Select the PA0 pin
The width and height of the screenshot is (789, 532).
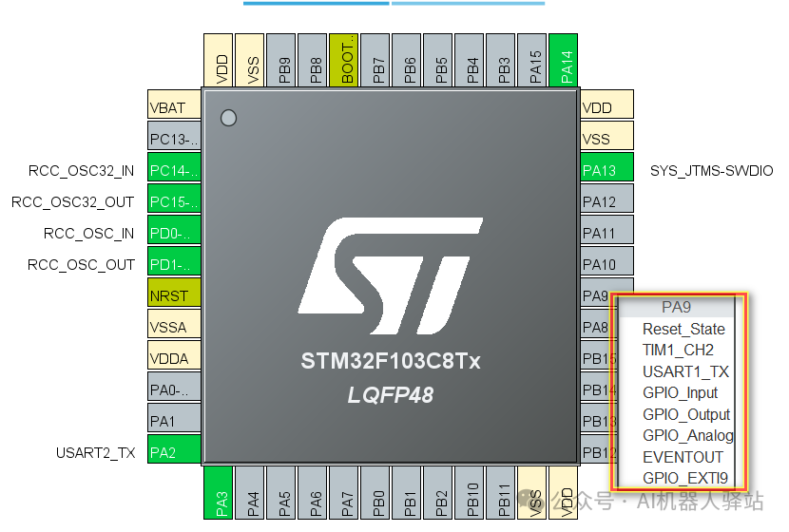coord(174,387)
